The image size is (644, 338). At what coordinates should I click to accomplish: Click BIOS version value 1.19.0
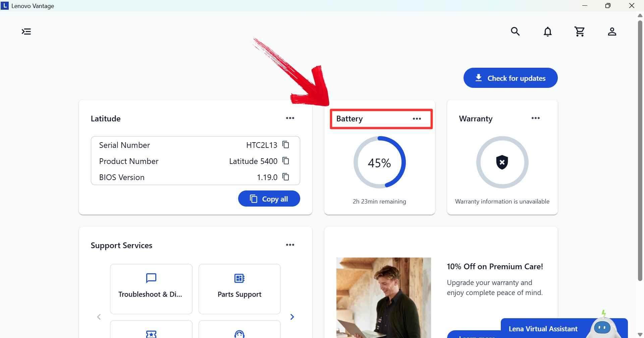(x=267, y=177)
